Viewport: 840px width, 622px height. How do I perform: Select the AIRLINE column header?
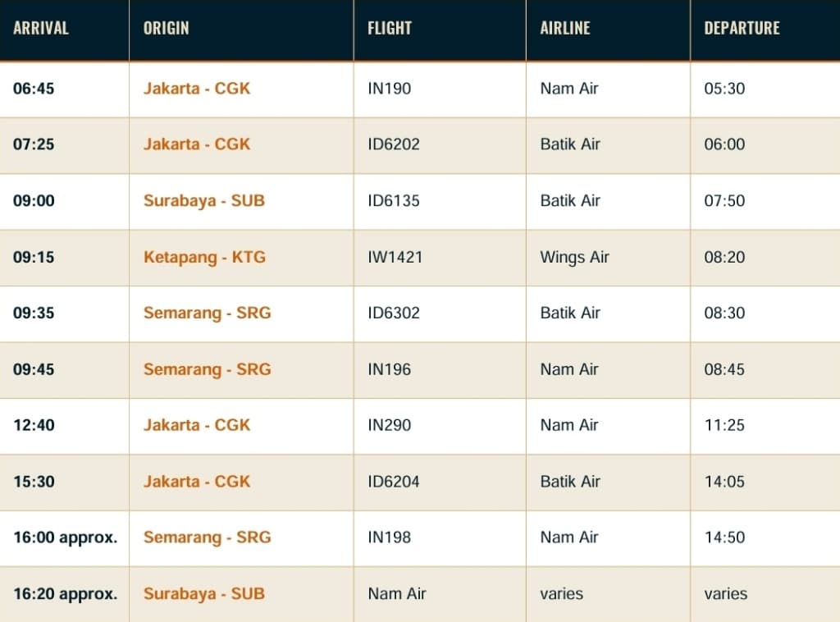pos(565,28)
